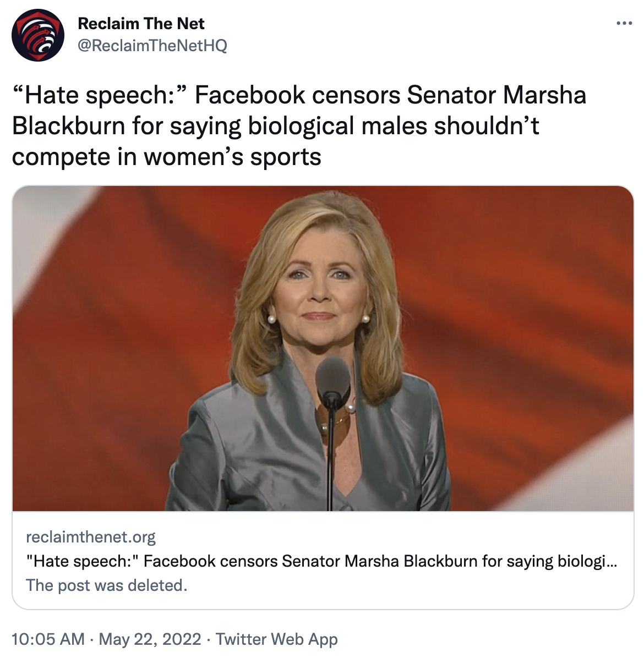Open the Twitter Web App source link

[277, 639]
